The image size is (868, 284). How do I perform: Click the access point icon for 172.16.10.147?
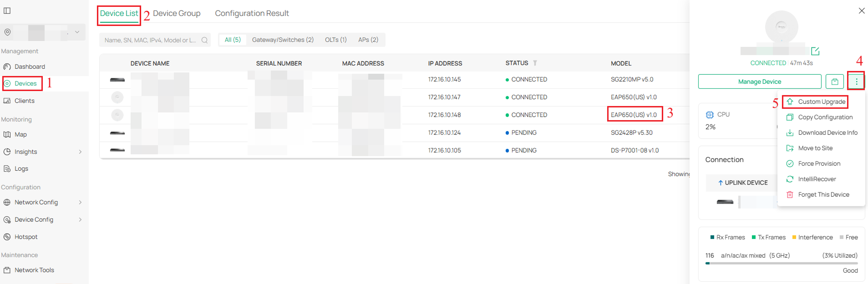pos(117,97)
